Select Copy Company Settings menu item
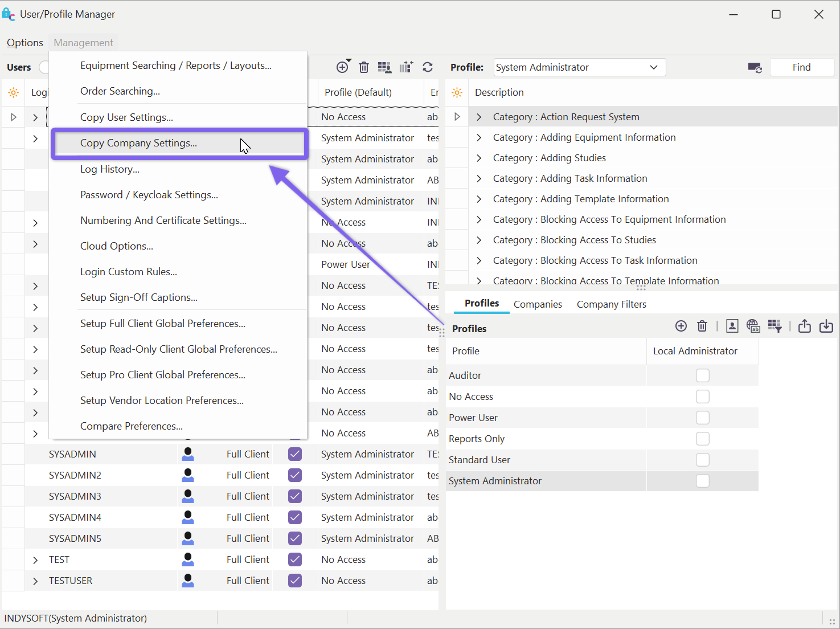Screen dimensions: 840x629 (138, 143)
